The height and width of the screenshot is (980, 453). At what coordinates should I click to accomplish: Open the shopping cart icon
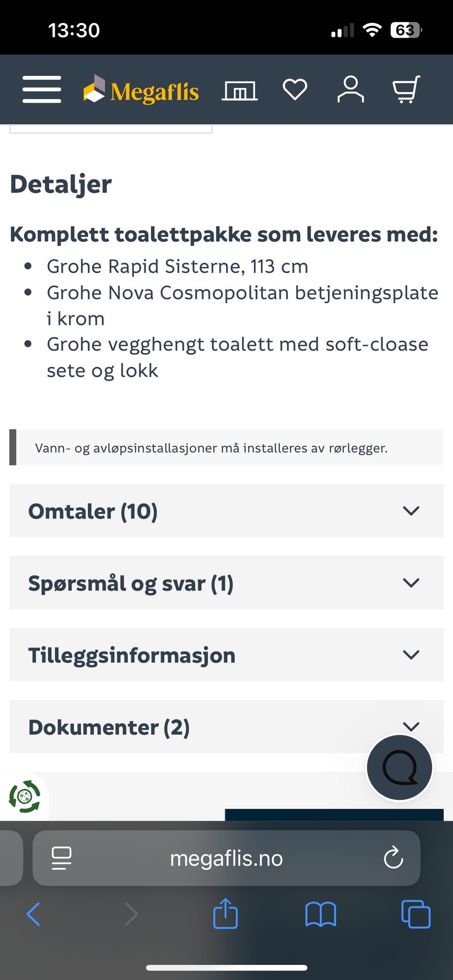(x=406, y=90)
